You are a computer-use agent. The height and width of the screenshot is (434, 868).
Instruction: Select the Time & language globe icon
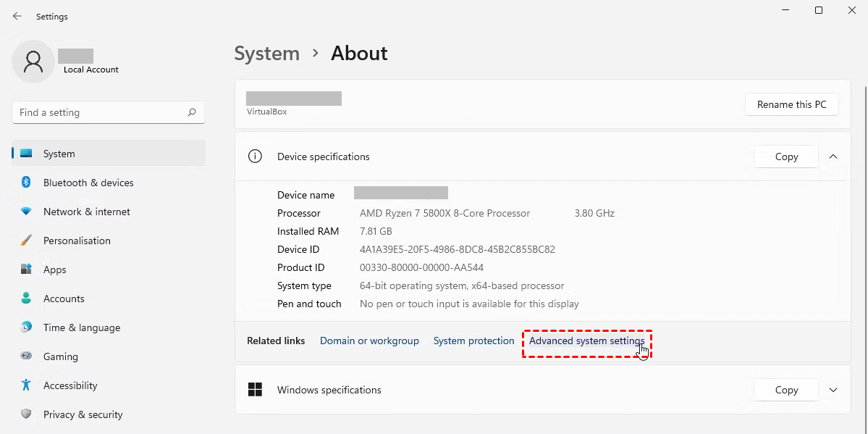pos(26,327)
